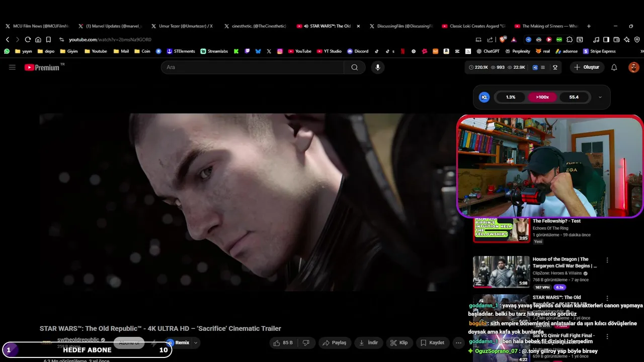Open the ChatGPT bookmark
This screenshot has width=644, height=362.
tap(488, 51)
